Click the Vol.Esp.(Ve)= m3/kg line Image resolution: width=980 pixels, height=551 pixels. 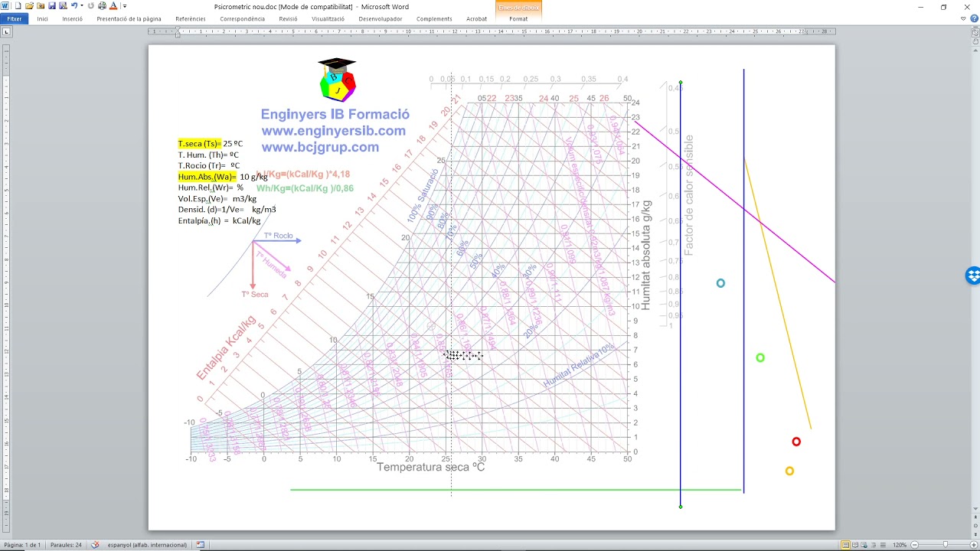point(217,199)
